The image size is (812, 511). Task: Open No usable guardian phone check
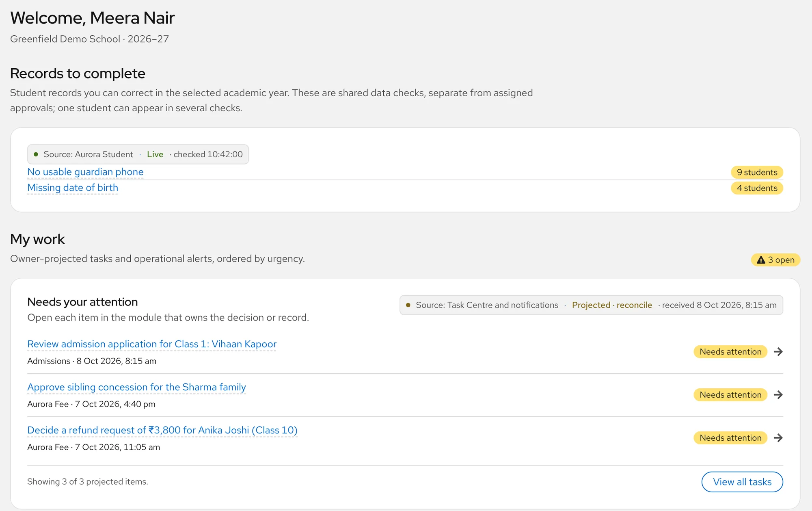pos(85,172)
